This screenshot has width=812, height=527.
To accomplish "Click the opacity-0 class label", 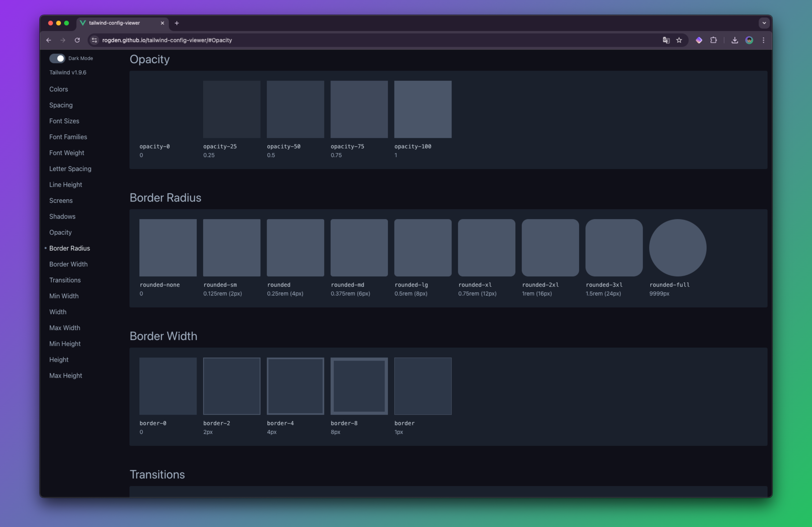I will 155,146.
